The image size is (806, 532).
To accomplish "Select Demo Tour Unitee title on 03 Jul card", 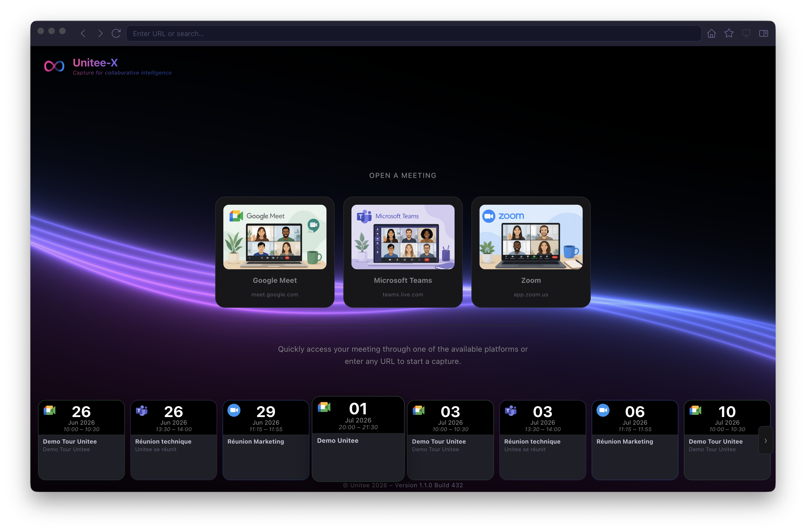I will pyautogui.click(x=439, y=441).
